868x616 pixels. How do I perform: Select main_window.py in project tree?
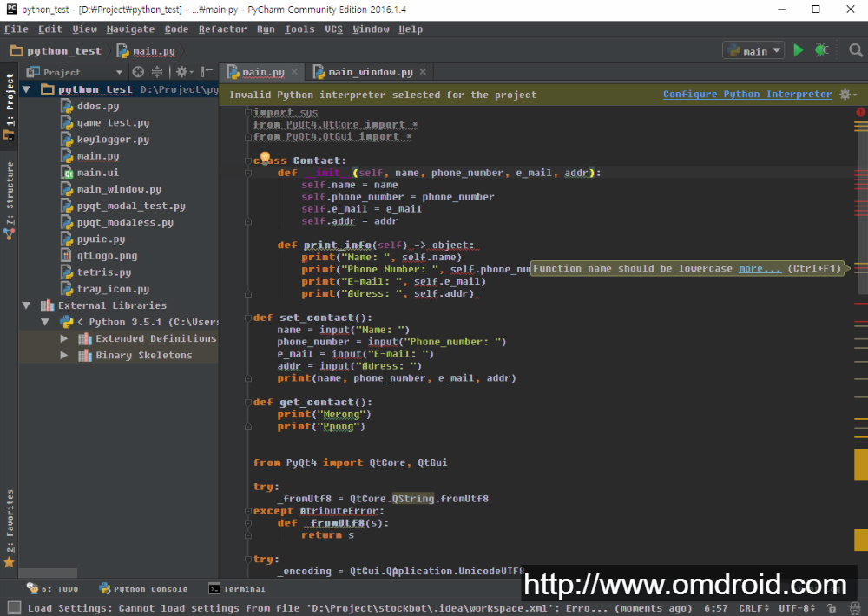tap(119, 189)
